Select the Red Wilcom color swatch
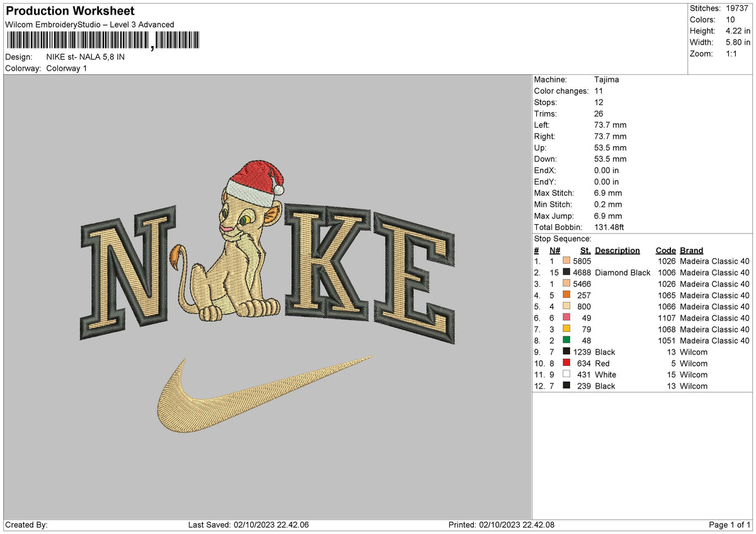The image size is (756, 534). [567, 363]
